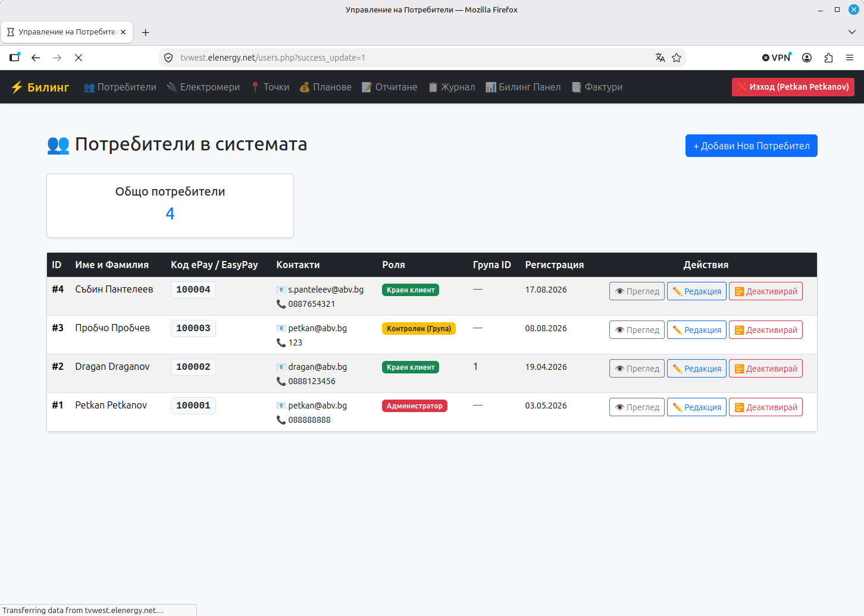Open the Журнал navigation item
This screenshot has height=616, width=864.
pos(451,87)
